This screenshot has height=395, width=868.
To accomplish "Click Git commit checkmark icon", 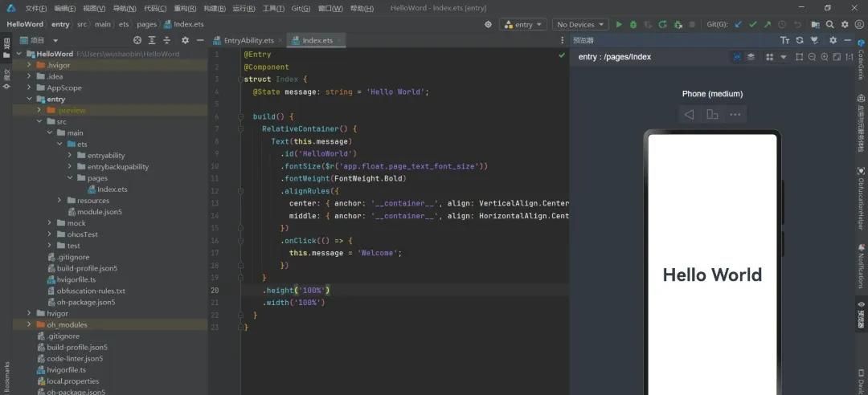I will pos(753,25).
